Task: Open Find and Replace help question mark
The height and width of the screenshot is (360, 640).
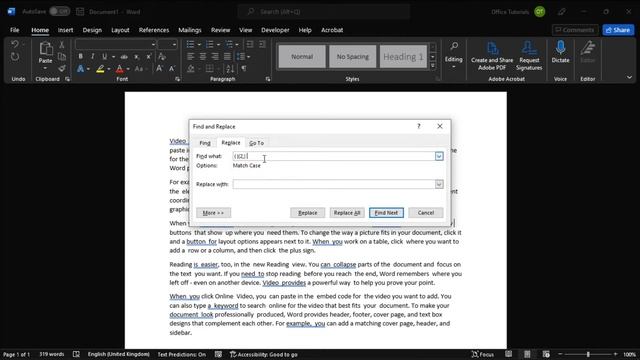Action: click(419, 126)
